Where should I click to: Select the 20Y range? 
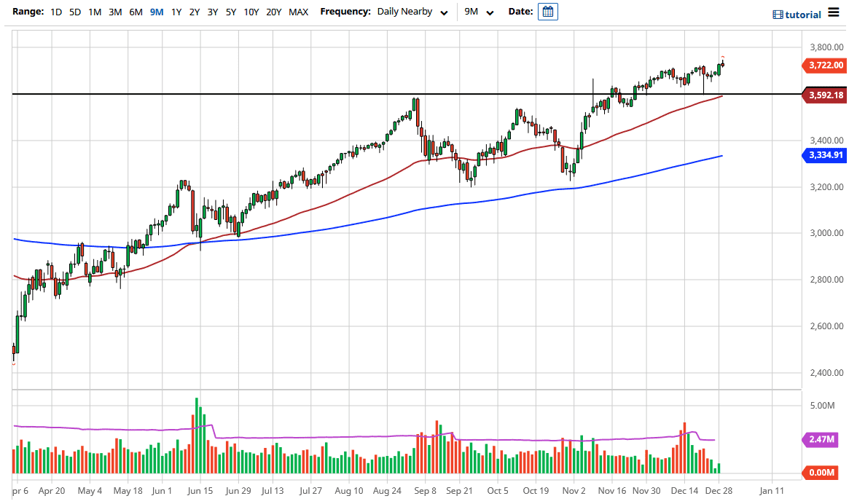(x=273, y=12)
